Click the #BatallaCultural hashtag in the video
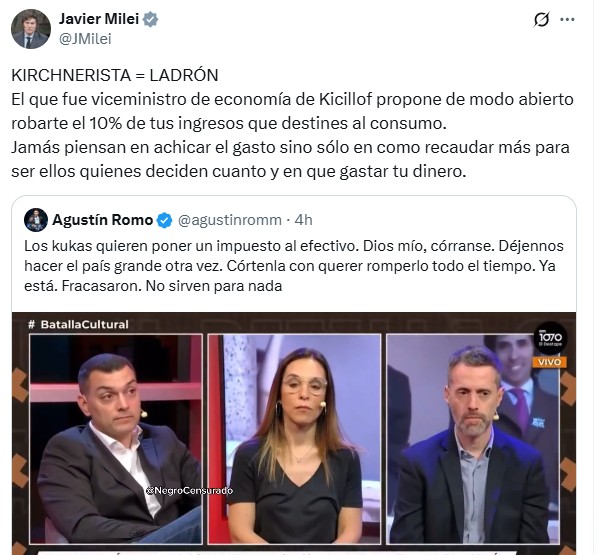 pos(79,325)
